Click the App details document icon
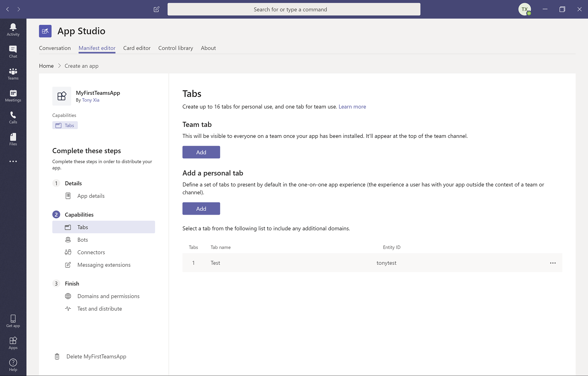The image size is (588, 376). 68,196
